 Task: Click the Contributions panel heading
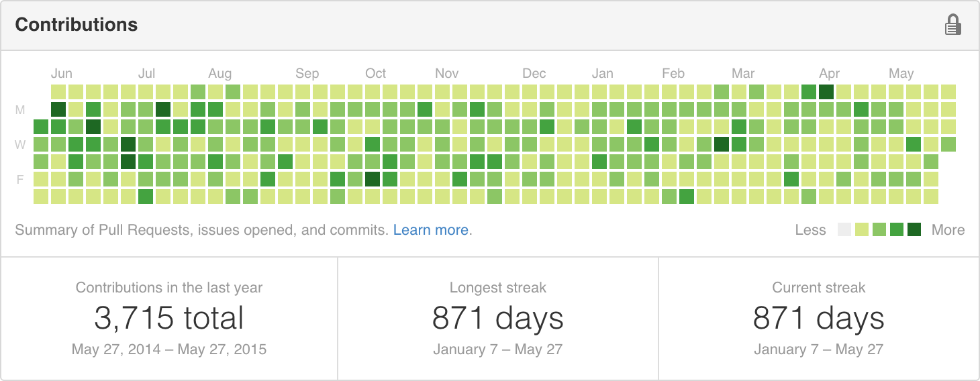[x=77, y=25]
